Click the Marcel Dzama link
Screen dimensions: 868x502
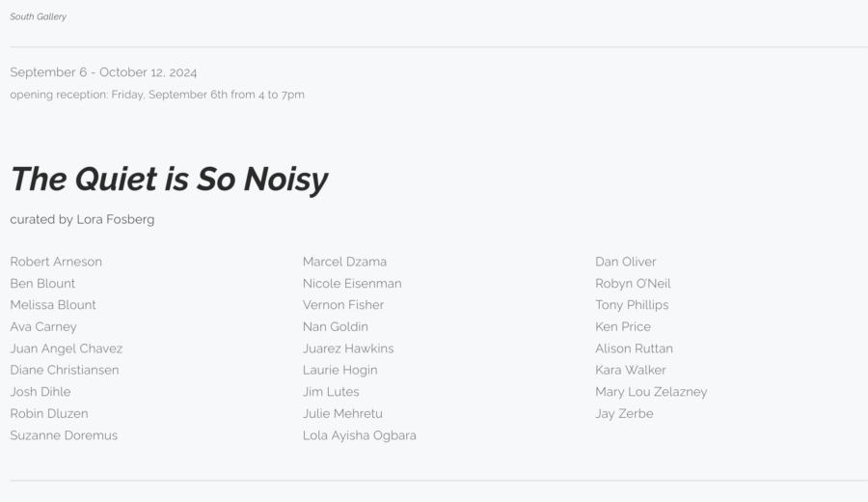(x=345, y=262)
